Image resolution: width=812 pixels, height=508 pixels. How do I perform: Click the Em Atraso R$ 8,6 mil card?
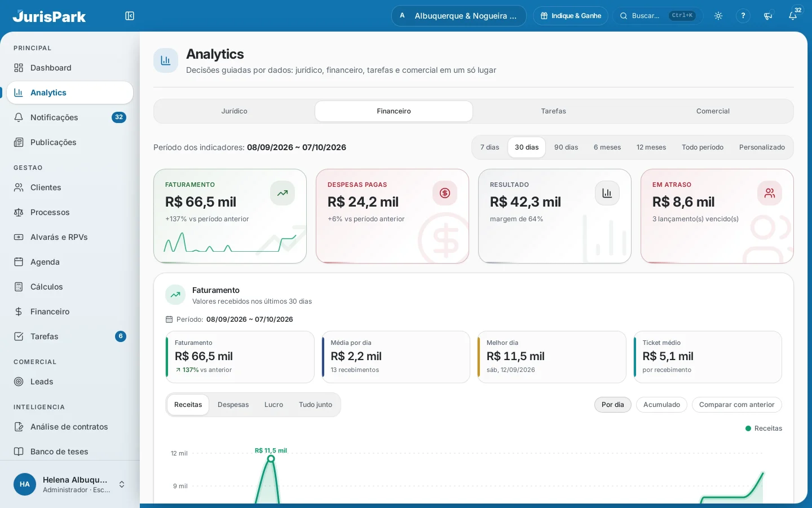717,216
